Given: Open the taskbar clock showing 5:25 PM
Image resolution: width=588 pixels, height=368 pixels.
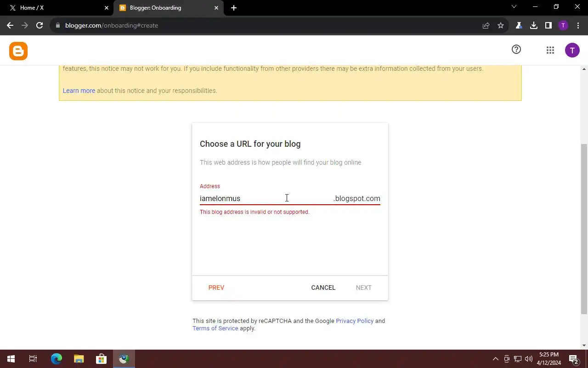Looking at the screenshot, I should [549, 359].
